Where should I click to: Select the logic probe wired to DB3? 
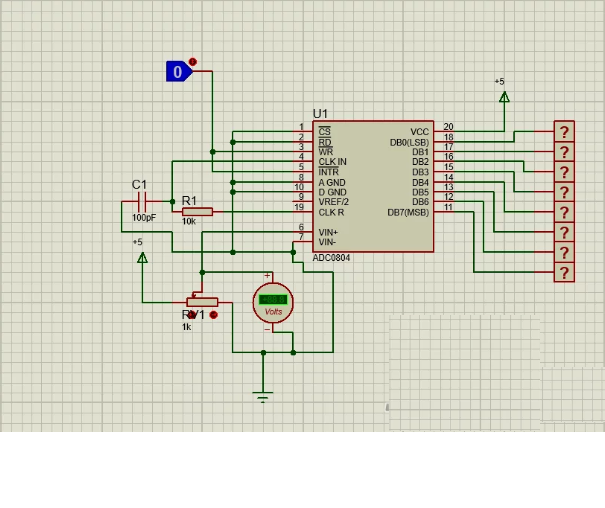coord(564,192)
